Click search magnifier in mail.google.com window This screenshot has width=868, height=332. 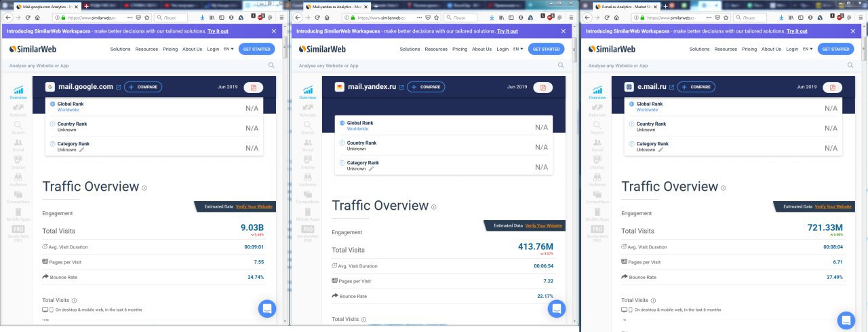pos(271,65)
